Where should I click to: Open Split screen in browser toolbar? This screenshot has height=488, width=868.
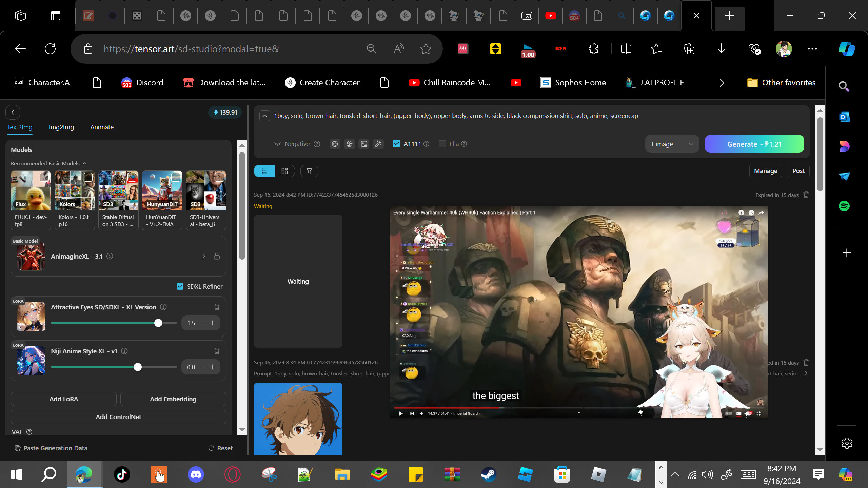626,49
